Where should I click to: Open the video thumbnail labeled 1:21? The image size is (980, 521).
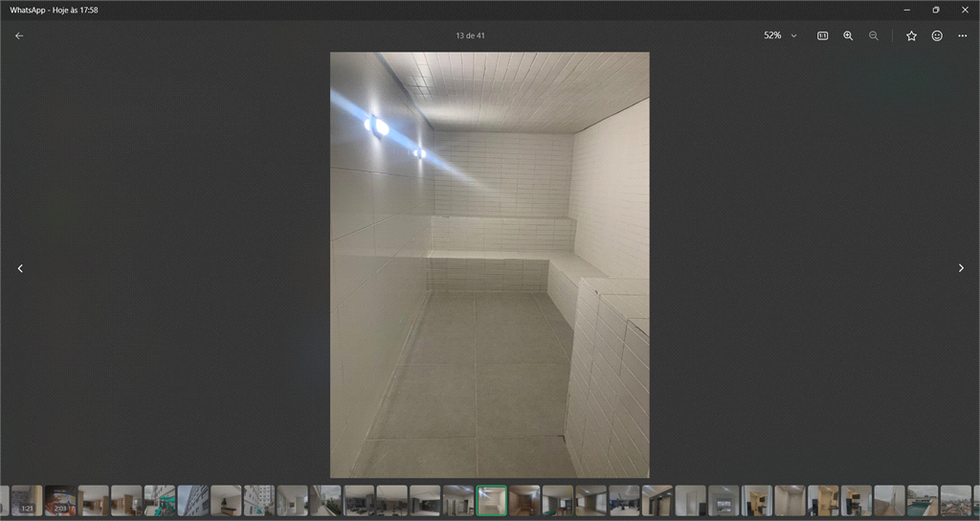[27, 500]
